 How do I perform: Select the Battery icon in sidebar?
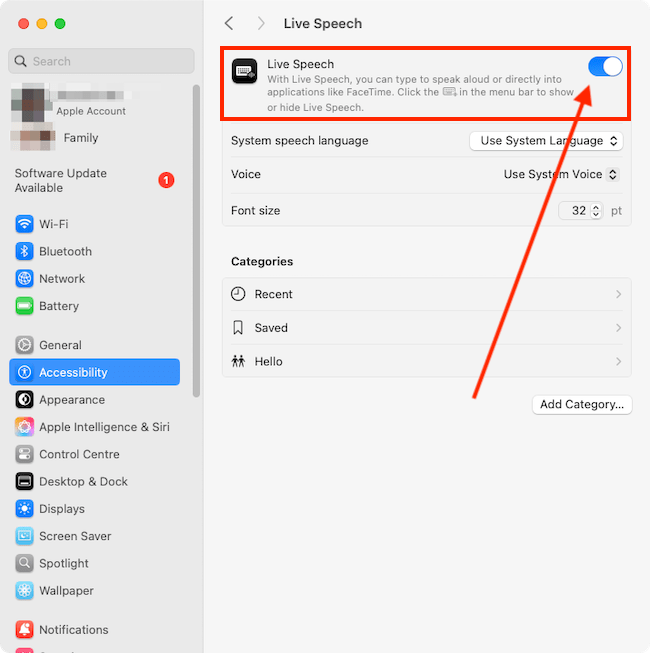[x=25, y=306]
